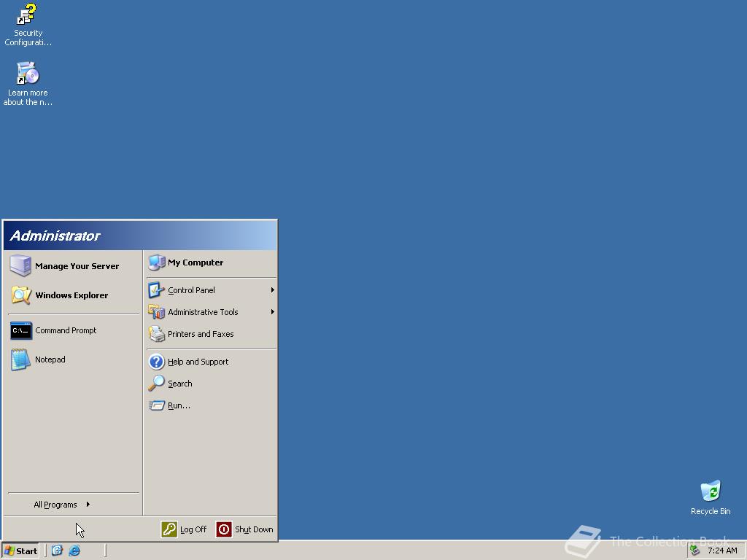Expand the All Programs arrow
Screen dimensions: 747x560
(x=88, y=505)
